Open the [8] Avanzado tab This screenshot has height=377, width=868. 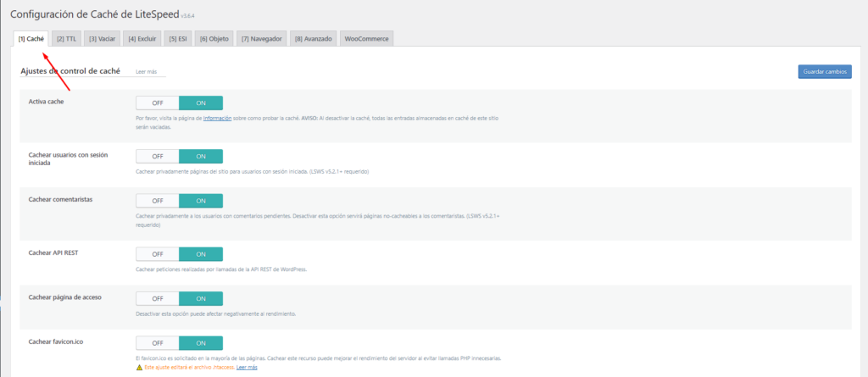(314, 39)
